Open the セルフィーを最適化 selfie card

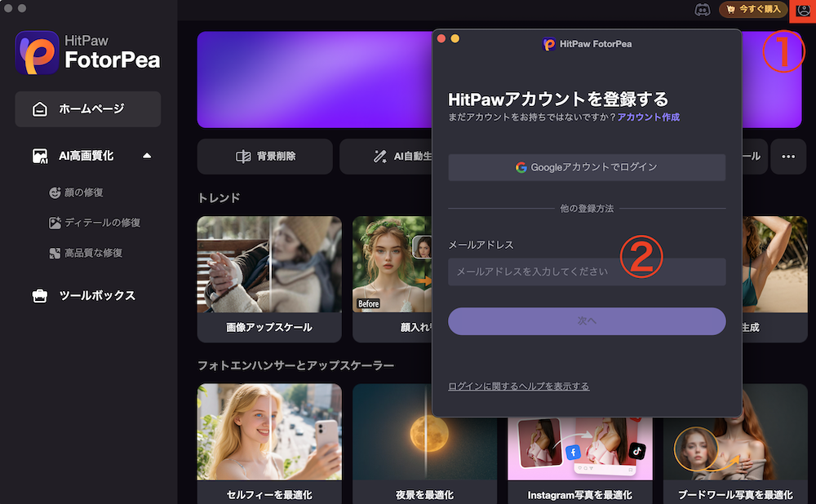[269, 444]
